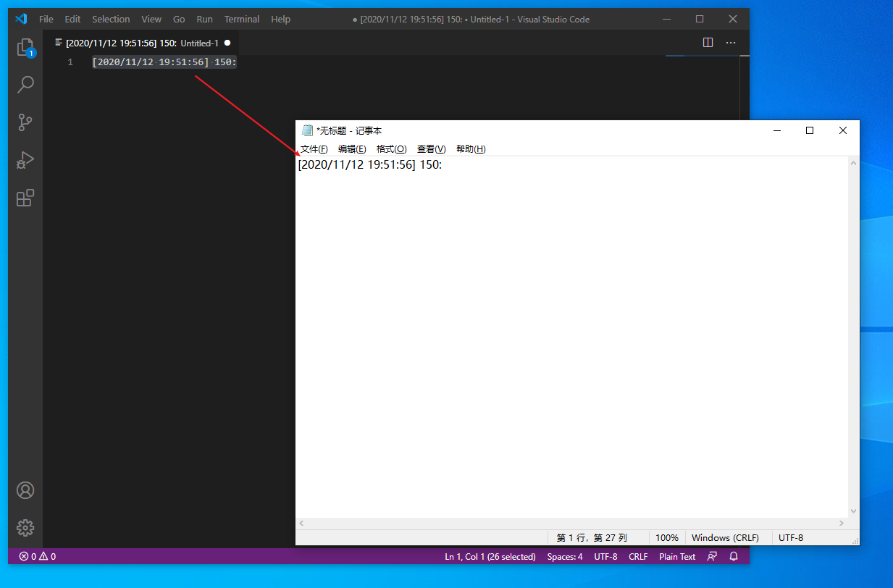Click Notepad scroll up arrow
This screenshot has width=893, height=588.
click(x=853, y=163)
